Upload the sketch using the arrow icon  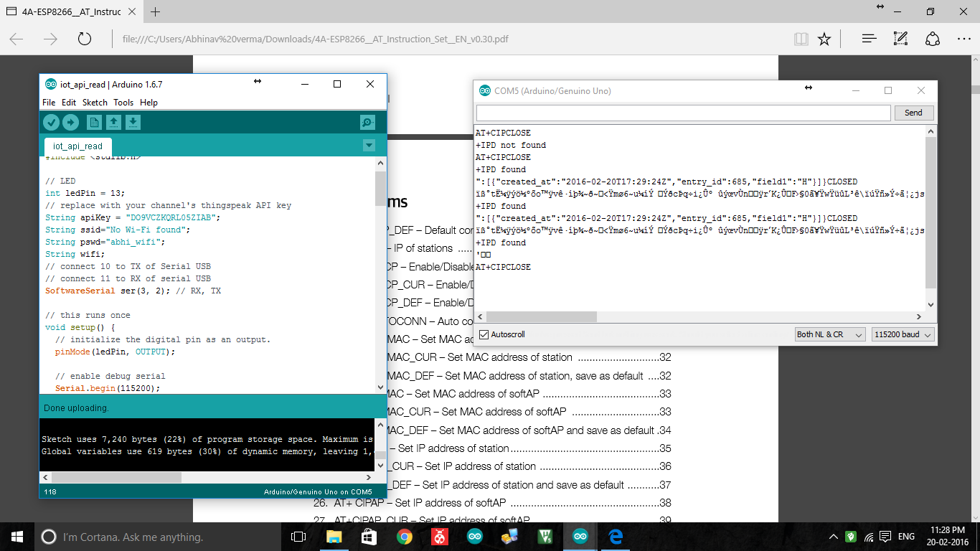point(70,122)
